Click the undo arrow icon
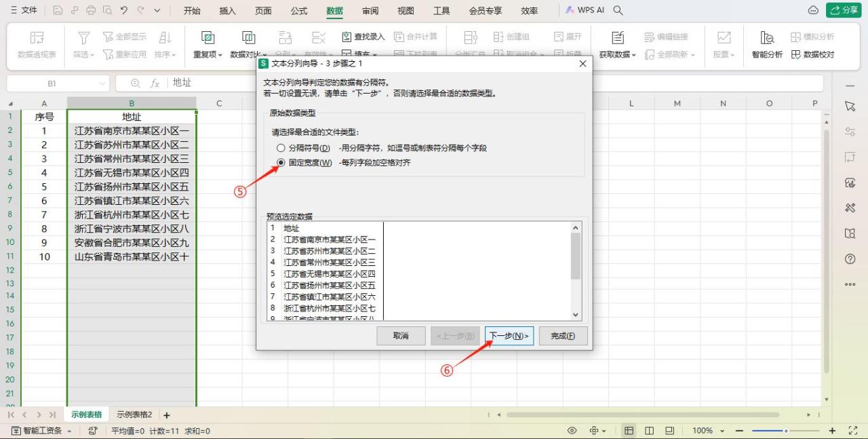Image resolution: width=868 pixels, height=439 pixels. click(123, 11)
